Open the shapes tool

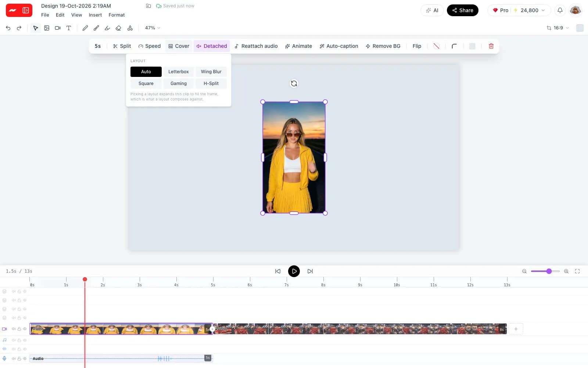(x=130, y=28)
